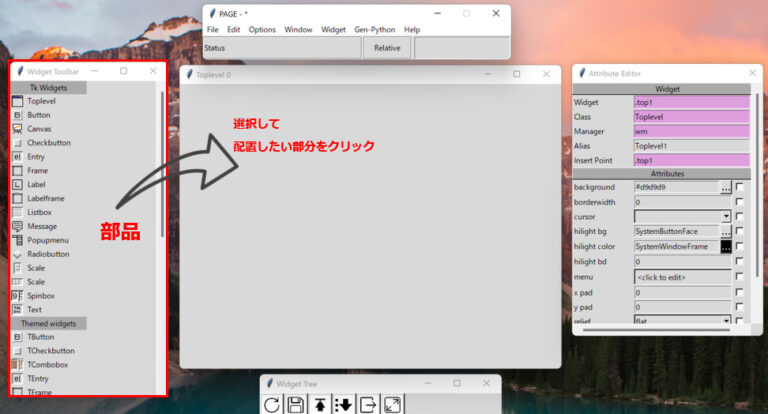Open the hilight color black swatch picker
Image resolution: width=768 pixels, height=414 pixels.
pyautogui.click(x=726, y=247)
